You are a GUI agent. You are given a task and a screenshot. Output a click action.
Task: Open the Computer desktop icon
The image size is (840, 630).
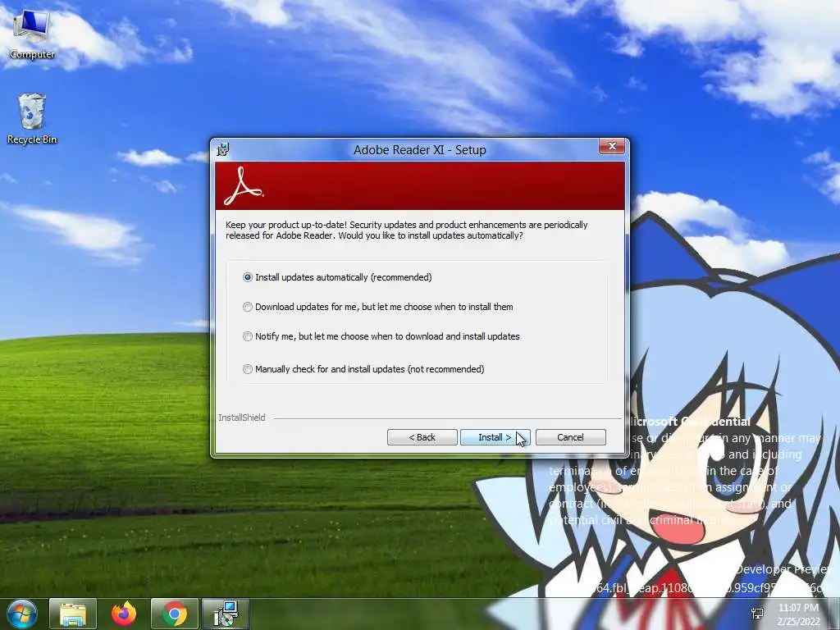click(x=32, y=35)
